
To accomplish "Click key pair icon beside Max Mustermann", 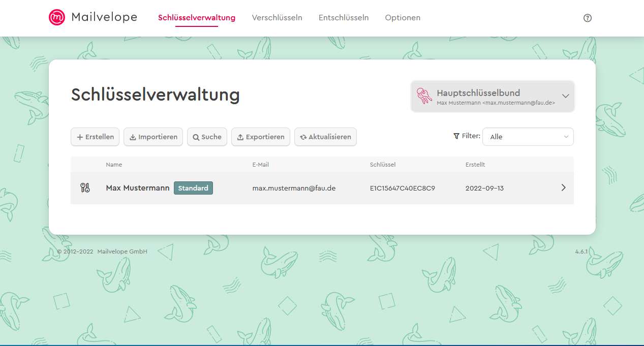I will pyautogui.click(x=85, y=188).
